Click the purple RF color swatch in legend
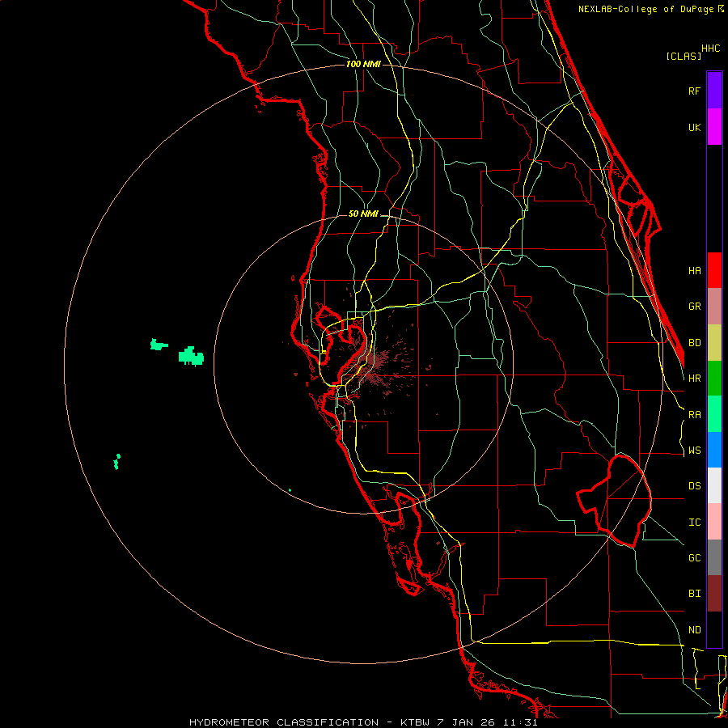Viewport: 728px width, 728px height. (714, 91)
